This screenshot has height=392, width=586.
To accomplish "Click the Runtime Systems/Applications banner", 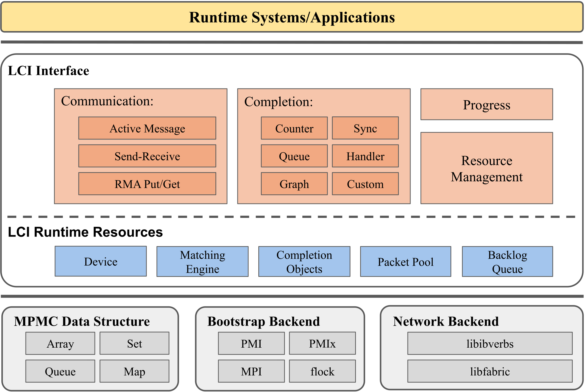I will click(x=292, y=17).
